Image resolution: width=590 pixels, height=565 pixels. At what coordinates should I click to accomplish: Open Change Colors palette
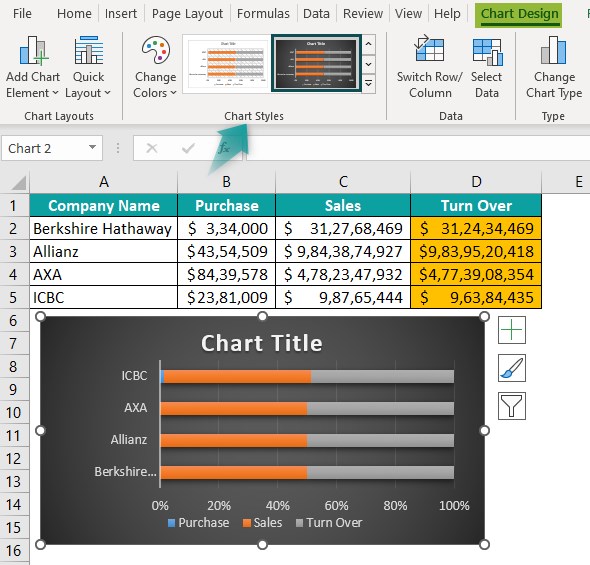pyautogui.click(x=155, y=68)
